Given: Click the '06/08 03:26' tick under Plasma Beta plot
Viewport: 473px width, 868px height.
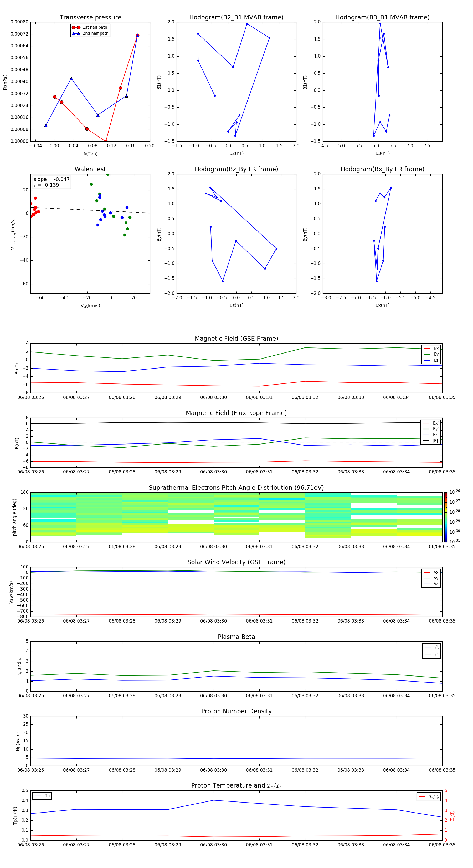Looking at the screenshot, I should (31, 695).
